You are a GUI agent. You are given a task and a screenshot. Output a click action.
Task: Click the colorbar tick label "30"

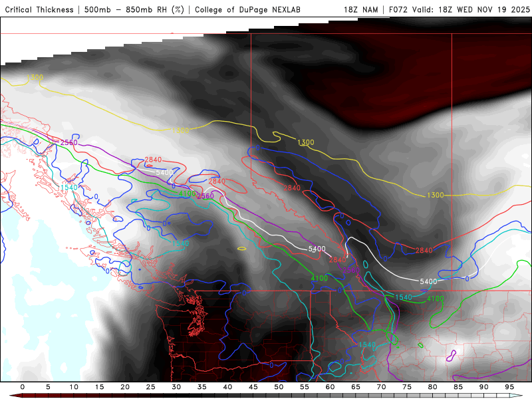pyautogui.click(x=176, y=387)
